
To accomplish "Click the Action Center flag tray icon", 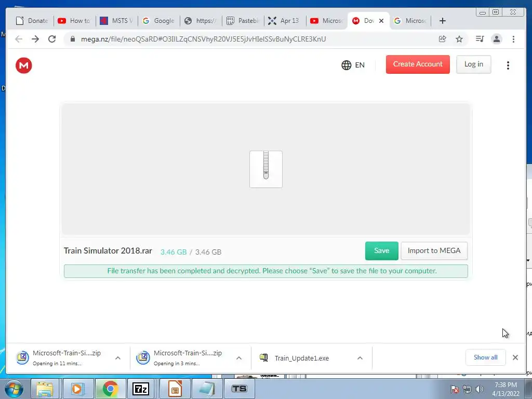I will coord(455,389).
